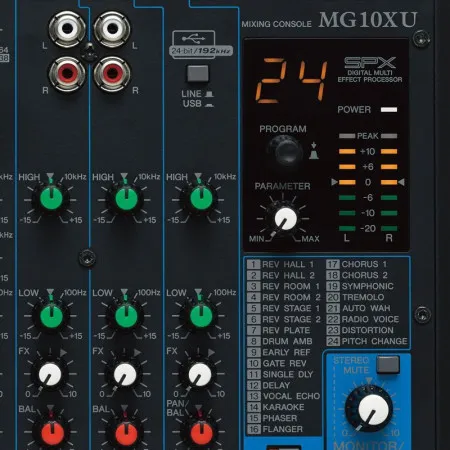Click the '2 REV HALL 2' effect entry

tap(281, 276)
